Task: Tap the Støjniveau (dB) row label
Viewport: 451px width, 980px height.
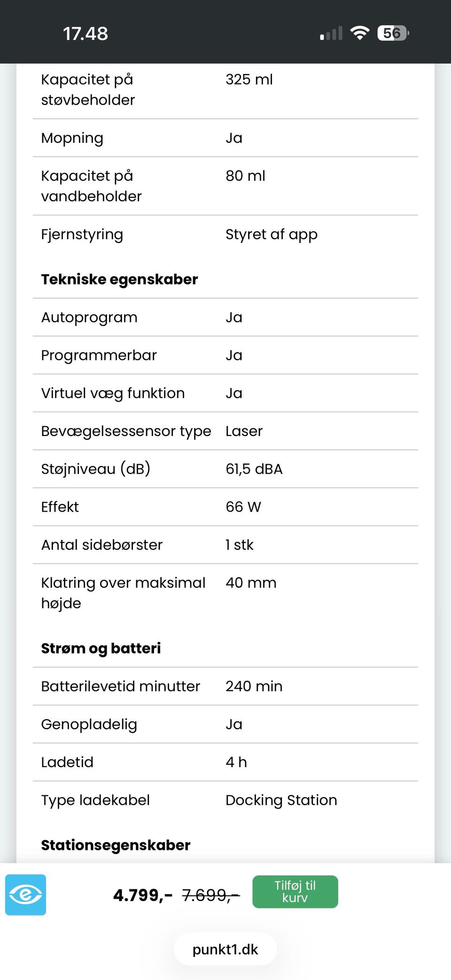Action: pyautogui.click(x=95, y=469)
